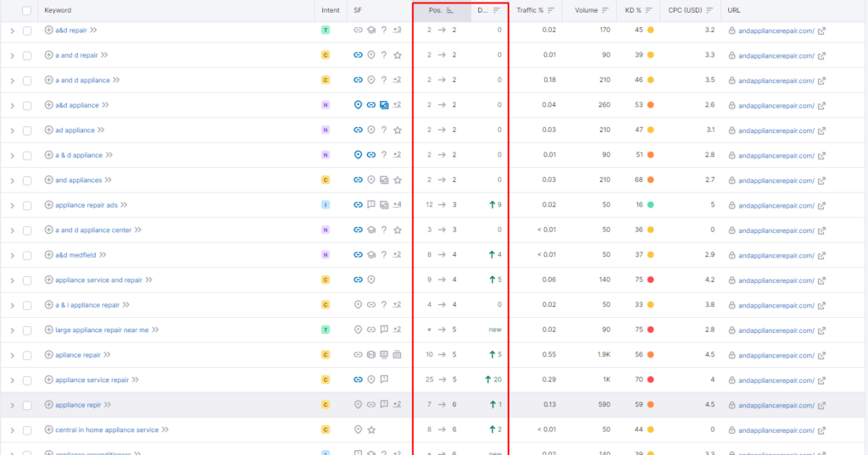Expand a & i appliance repair row

point(12,306)
